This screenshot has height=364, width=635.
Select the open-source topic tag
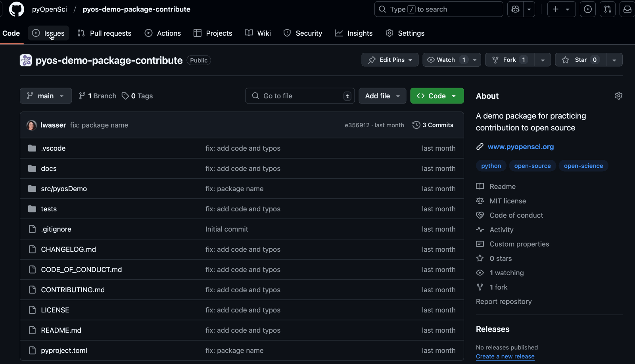pyautogui.click(x=532, y=166)
